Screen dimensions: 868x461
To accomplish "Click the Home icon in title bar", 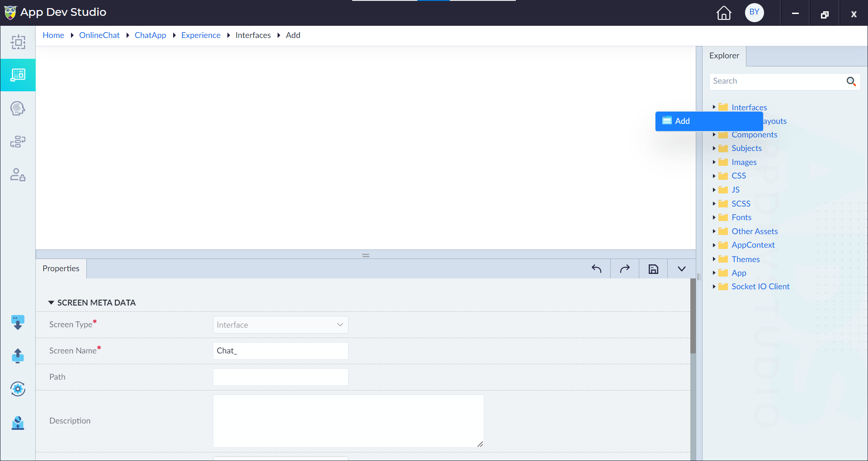I will [x=724, y=13].
